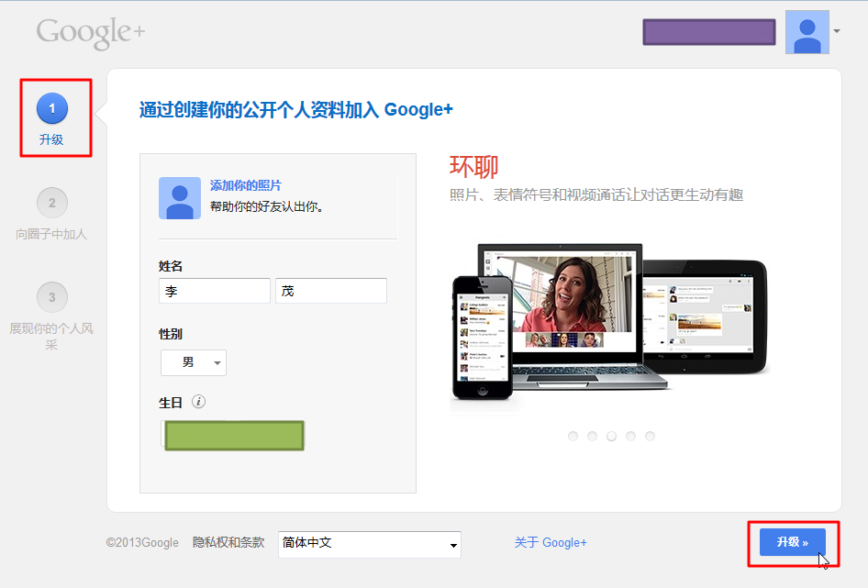
Task: Open the 关于 Google+ link
Action: click(x=551, y=543)
